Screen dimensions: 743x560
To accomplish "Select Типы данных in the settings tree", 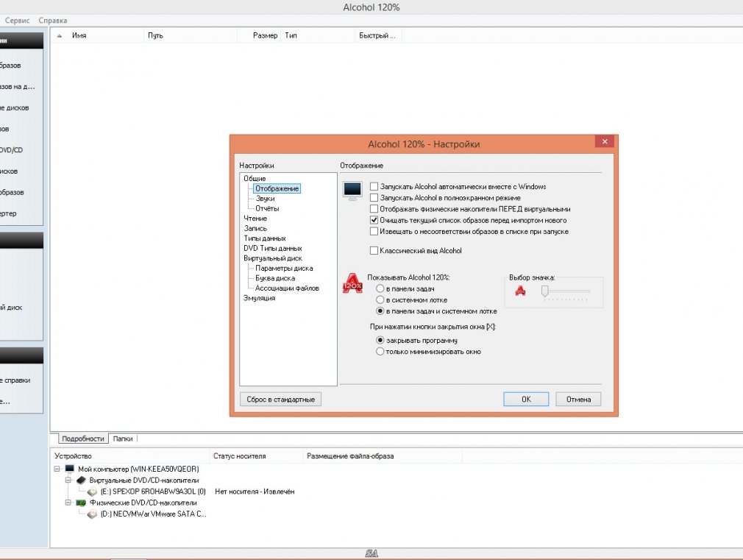I will 265,238.
